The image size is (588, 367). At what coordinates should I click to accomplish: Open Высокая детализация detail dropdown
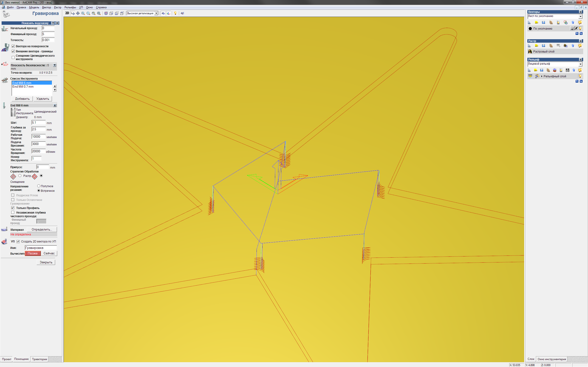pyautogui.click(x=156, y=13)
